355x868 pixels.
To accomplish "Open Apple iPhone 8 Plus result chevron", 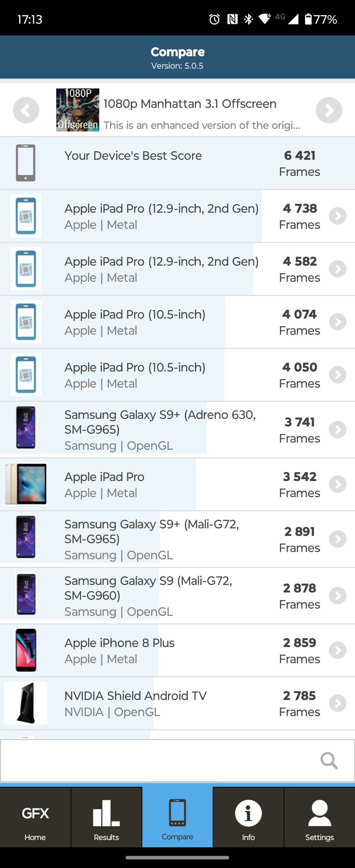I will click(x=338, y=650).
